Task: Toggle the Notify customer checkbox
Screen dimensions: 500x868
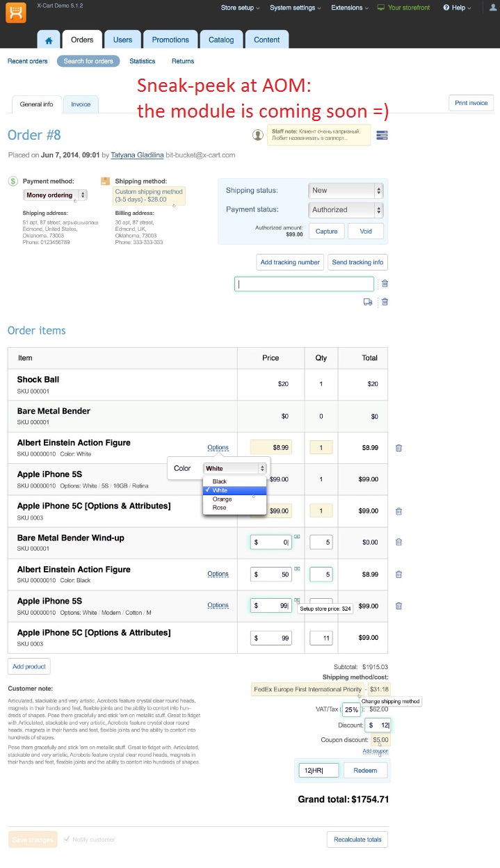Action: pyautogui.click(x=67, y=839)
